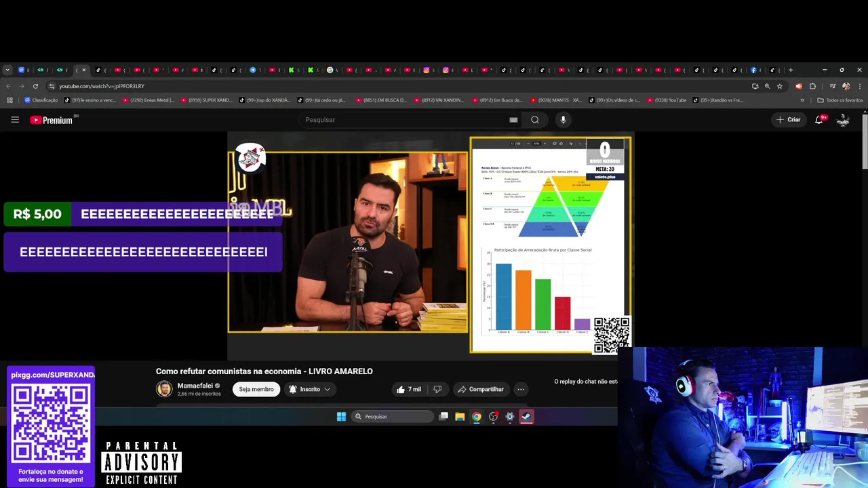Image resolution: width=868 pixels, height=488 pixels.
Task: Open the SUPER XAND bookmark
Action: point(206,100)
